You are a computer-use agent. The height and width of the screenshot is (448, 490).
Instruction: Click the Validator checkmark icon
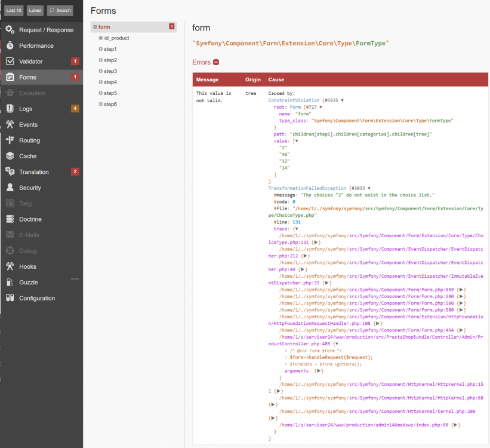click(x=10, y=62)
